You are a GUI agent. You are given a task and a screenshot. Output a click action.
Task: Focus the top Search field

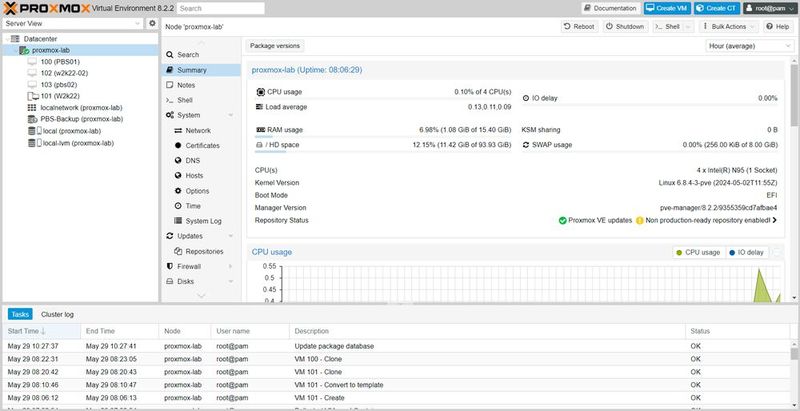(x=221, y=8)
